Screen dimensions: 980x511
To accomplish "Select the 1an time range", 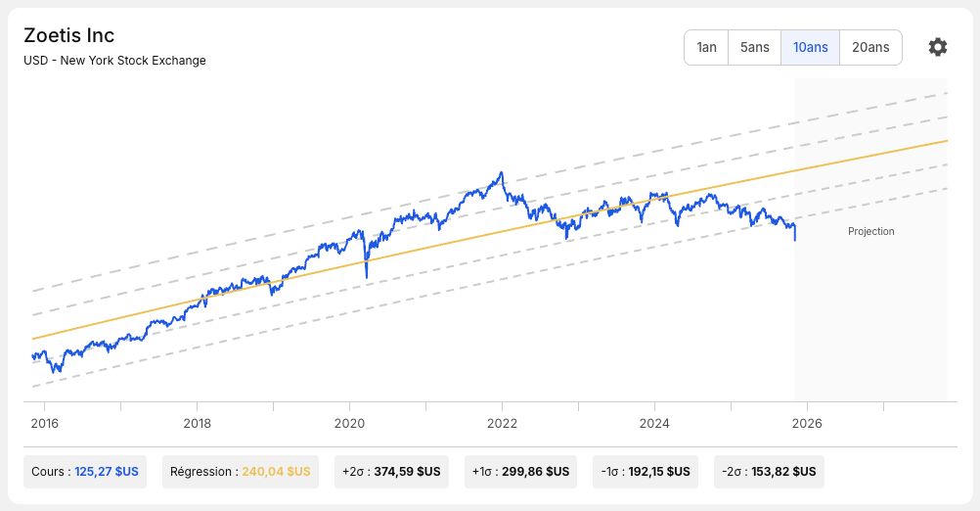I will coord(706,48).
